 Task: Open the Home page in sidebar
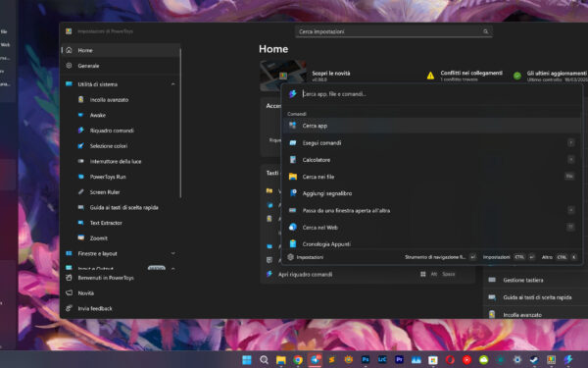click(x=121, y=50)
